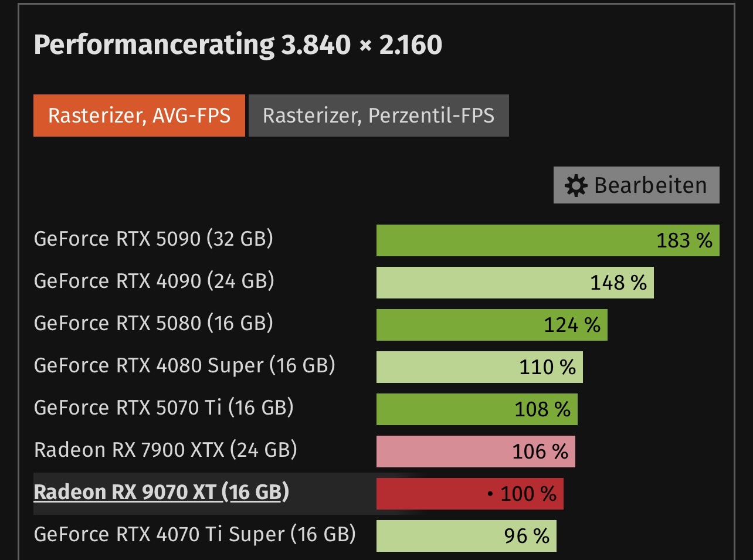The image size is (753, 560).
Task: Click the RTX 4090 148 % bar
Action: (514, 283)
